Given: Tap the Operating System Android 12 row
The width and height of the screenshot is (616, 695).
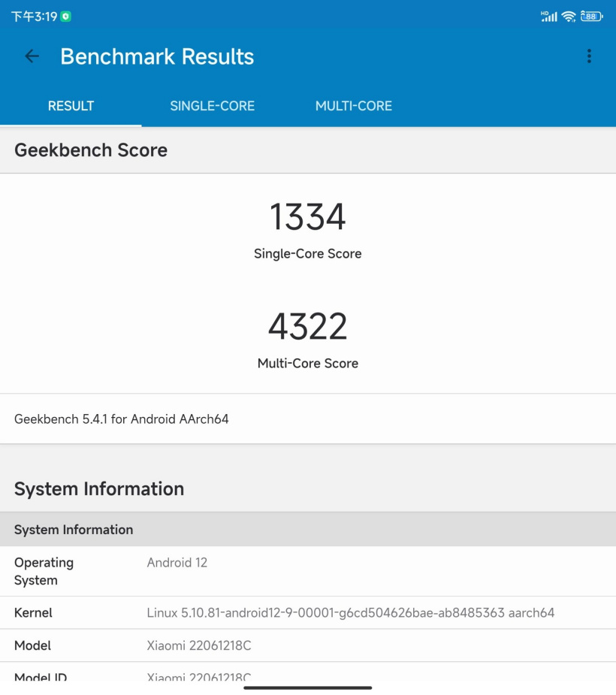Looking at the screenshot, I should 308,571.
